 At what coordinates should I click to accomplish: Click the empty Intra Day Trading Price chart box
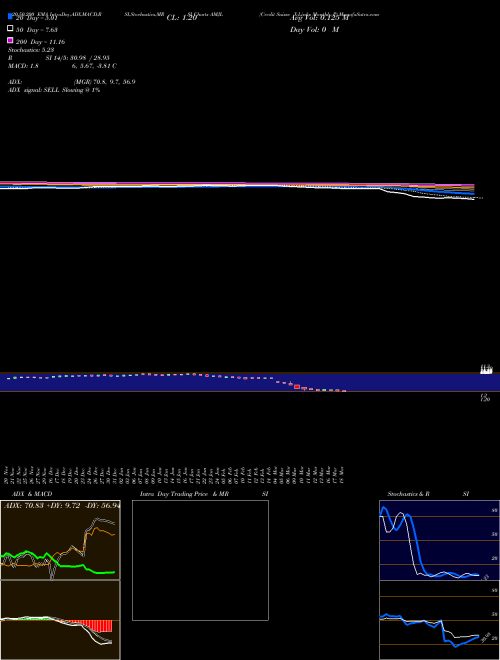pyautogui.click(x=200, y=560)
